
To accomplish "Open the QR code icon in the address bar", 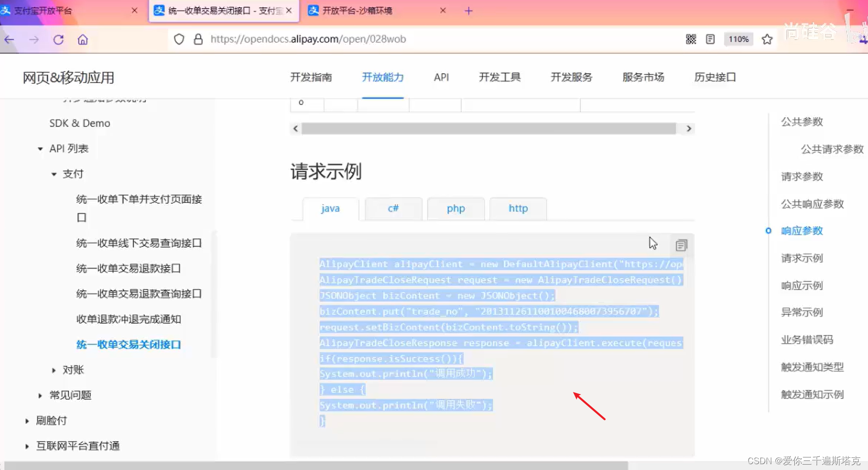I will tap(691, 39).
